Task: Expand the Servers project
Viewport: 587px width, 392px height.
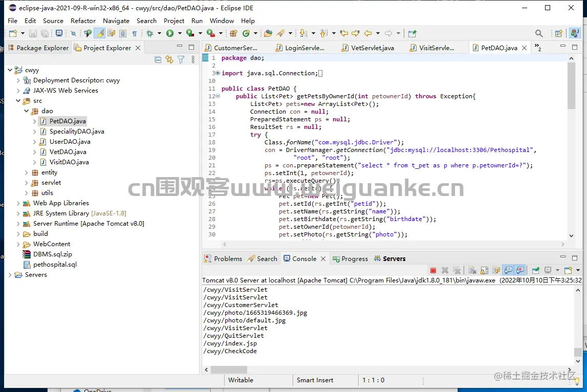Action: tap(10, 275)
